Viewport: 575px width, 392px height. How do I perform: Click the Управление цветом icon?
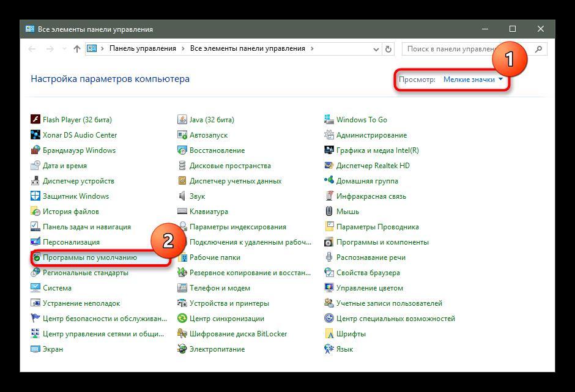329,288
